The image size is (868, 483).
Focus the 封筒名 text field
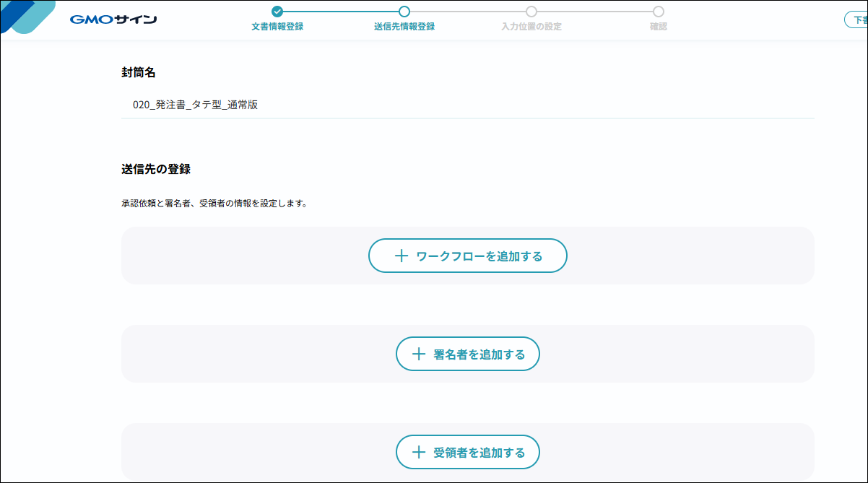(467, 105)
